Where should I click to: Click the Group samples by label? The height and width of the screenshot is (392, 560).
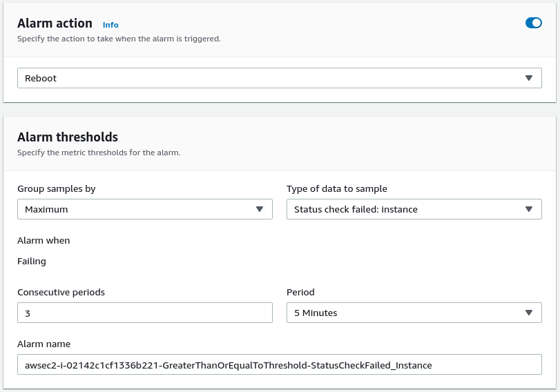(x=56, y=188)
